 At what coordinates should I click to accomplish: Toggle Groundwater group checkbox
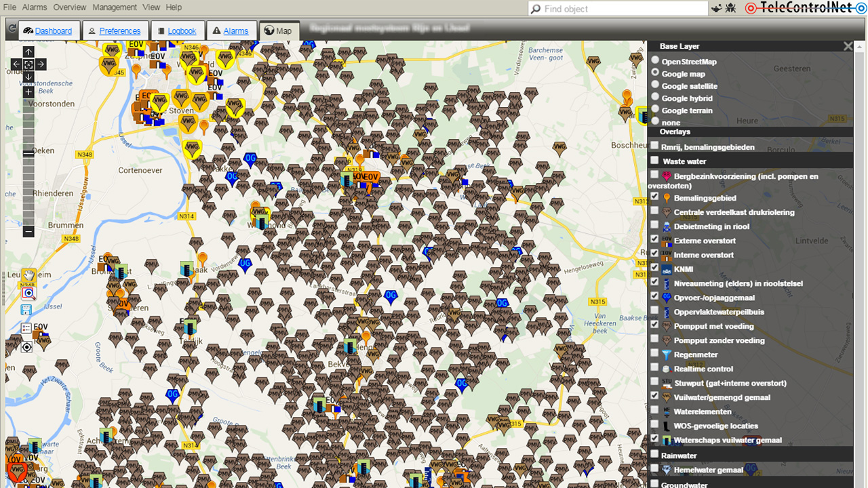[x=654, y=484]
